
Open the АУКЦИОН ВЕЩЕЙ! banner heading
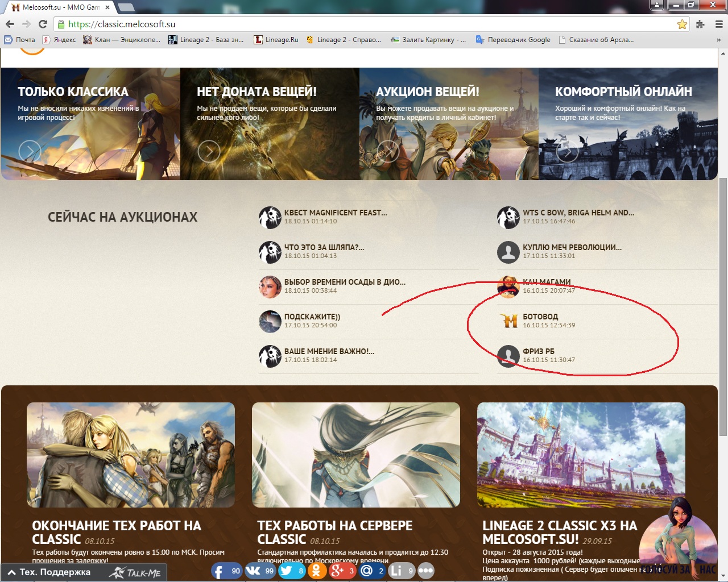click(x=428, y=92)
